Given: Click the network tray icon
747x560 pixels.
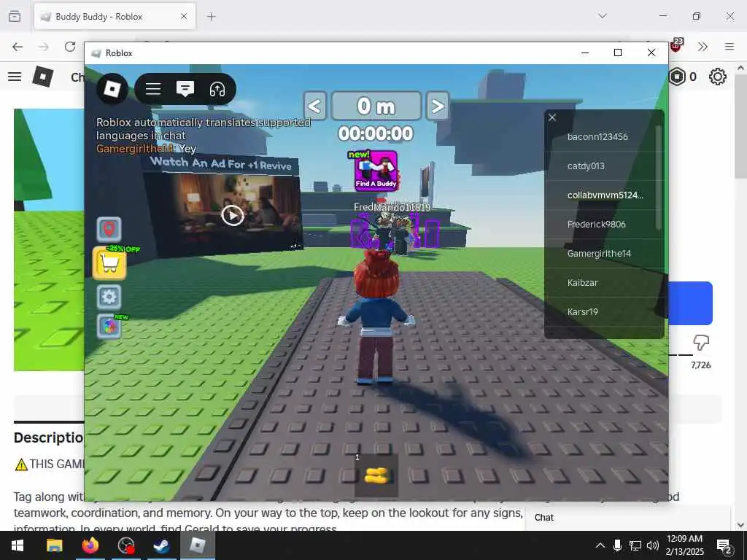Looking at the screenshot, I should pyautogui.click(x=635, y=545).
